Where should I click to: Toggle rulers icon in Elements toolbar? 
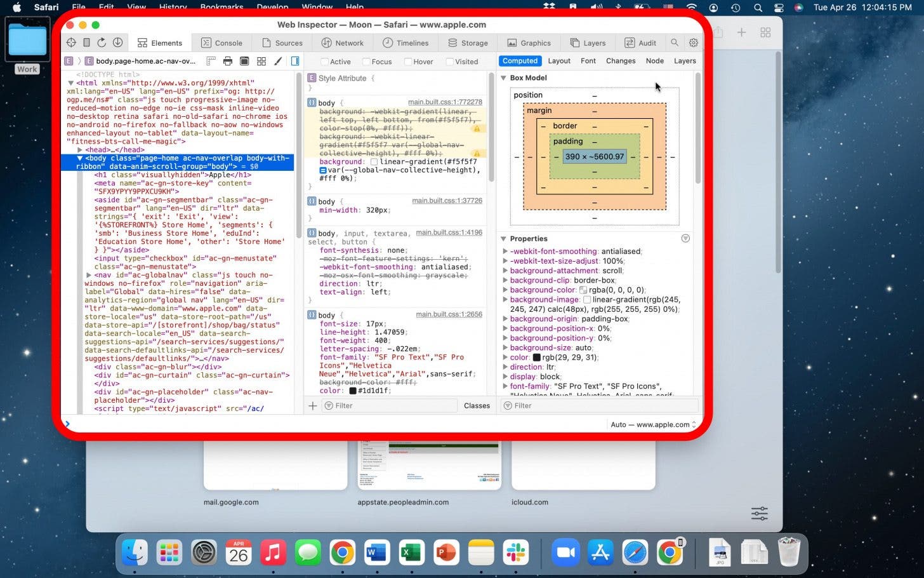(x=211, y=61)
